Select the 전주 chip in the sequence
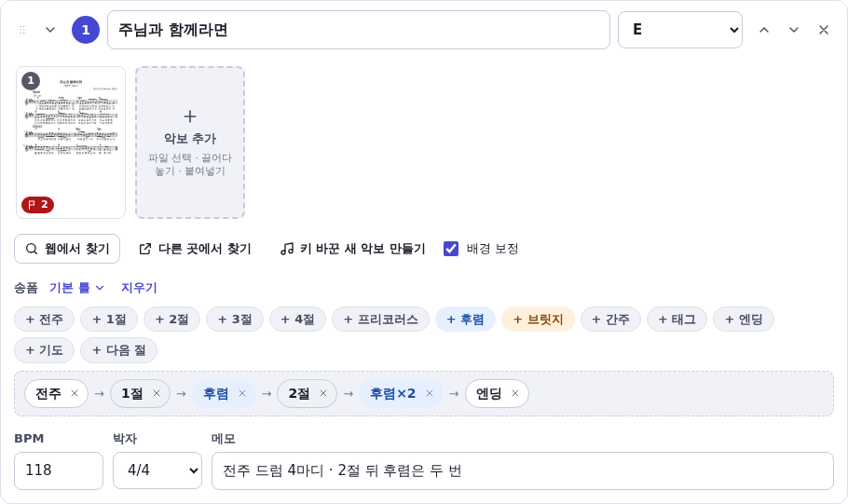The image size is (848, 504). (x=48, y=393)
